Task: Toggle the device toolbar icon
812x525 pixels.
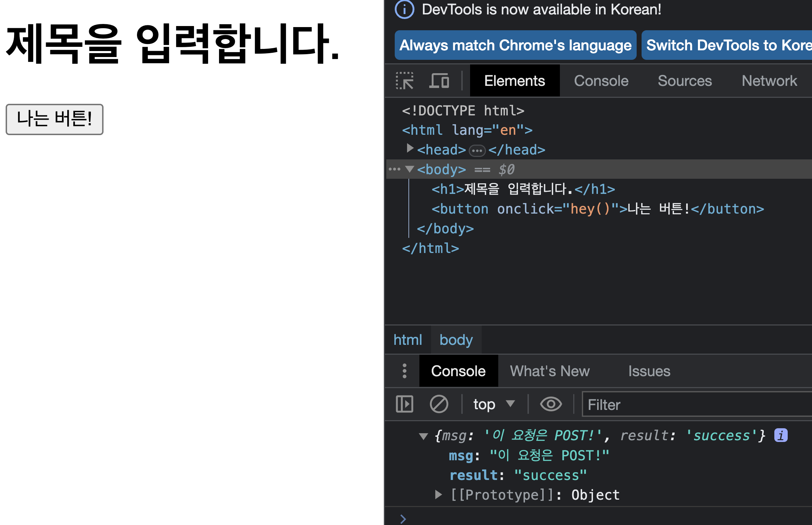Action: coord(439,81)
